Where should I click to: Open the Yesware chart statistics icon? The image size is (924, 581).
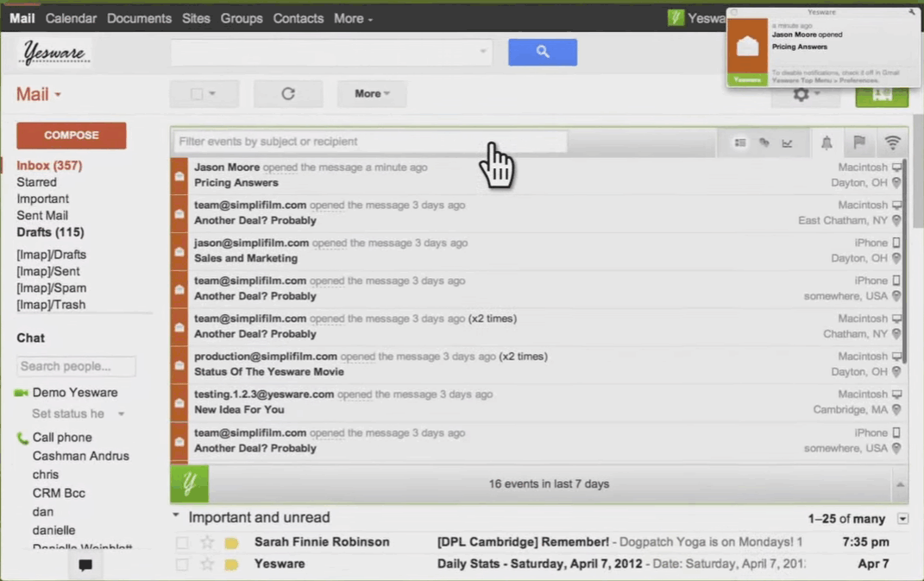pyautogui.click(x=788, y=142)
